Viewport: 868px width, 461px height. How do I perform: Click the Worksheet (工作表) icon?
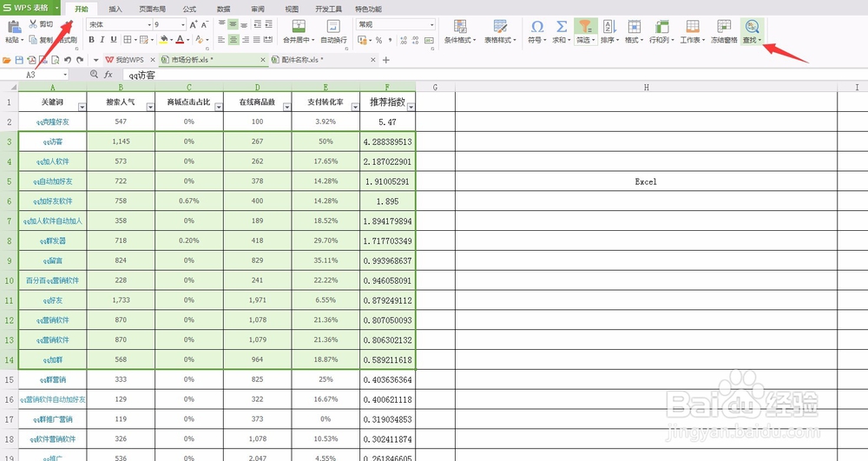693,26
